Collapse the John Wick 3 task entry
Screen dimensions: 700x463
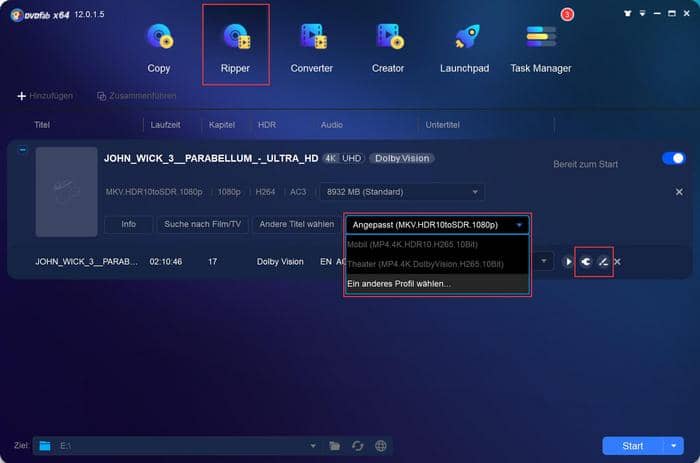pos(22,150)
